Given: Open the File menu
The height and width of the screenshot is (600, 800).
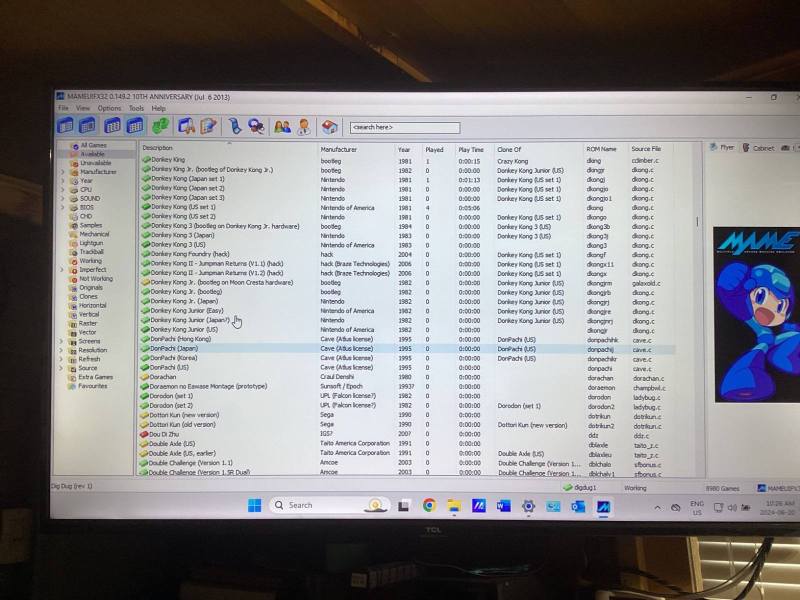Looking at the screenshot, I should 63,108.
